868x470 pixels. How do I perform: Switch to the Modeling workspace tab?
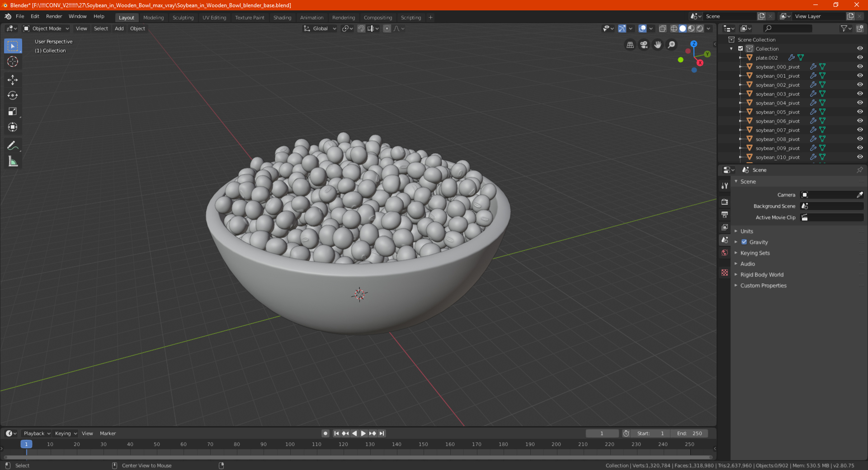tap(153, 18)
